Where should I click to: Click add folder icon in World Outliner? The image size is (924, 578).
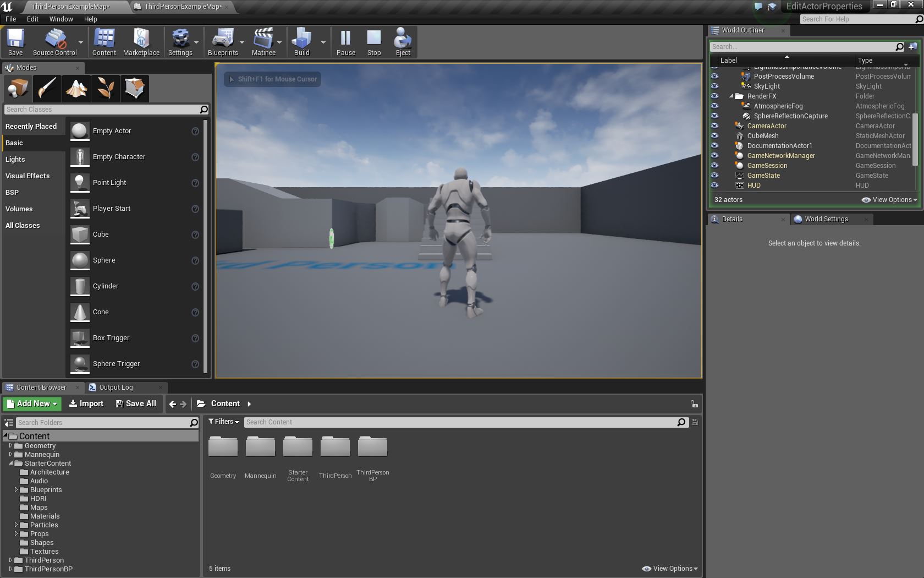tap(913, 47)
